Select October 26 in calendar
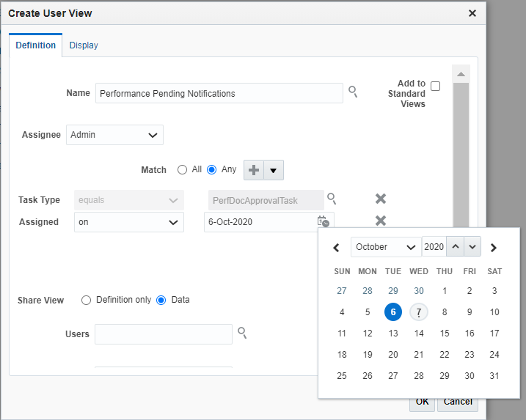526x420 pixels. [x=368, y=376]
